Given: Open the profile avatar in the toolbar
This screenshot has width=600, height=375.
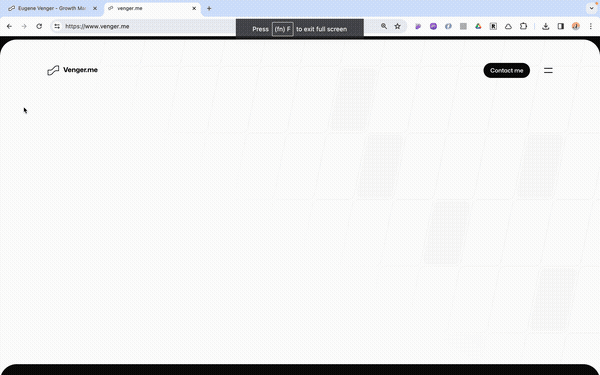Looking at the screenshot, I should point(576,26).
